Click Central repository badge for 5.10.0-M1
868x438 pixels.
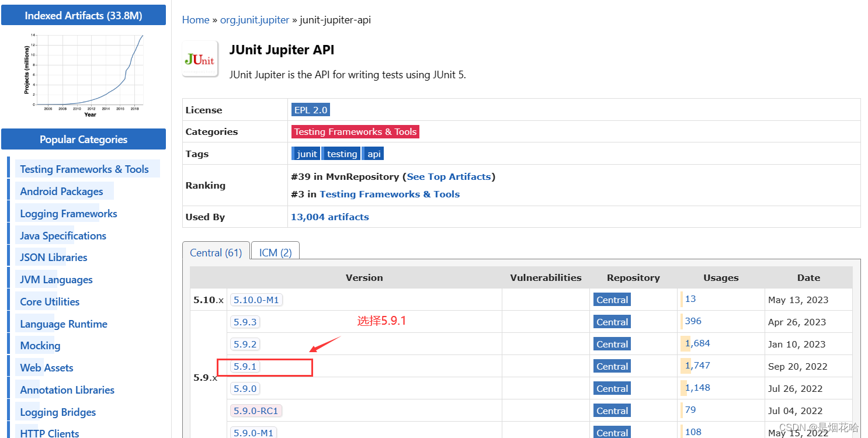click(x=612, y=300)
